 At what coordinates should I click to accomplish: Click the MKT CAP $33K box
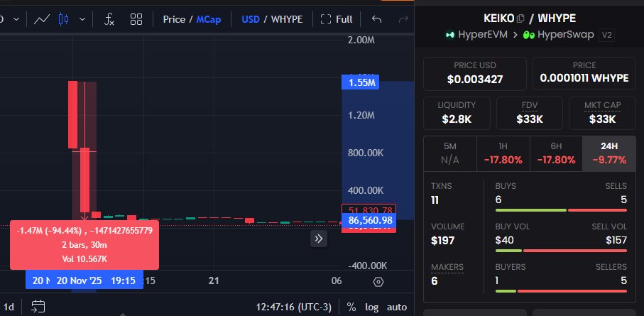[x=602, y=113]
